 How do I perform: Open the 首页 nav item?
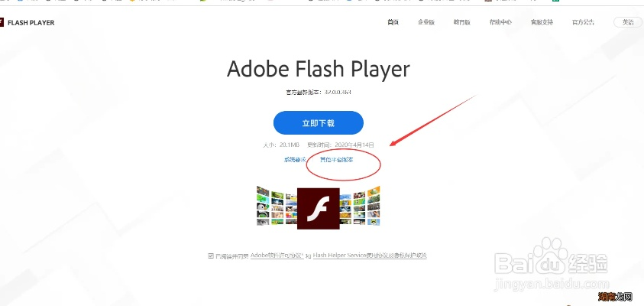[393, 22]
